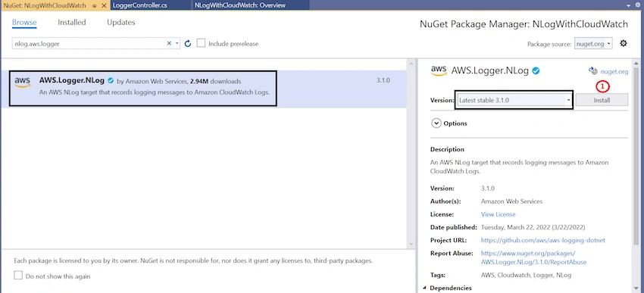Screen dimensions: 644x293
Task: Pin the NuGet: NLogWithCloudWatch tab
Action: coord(95,5)
